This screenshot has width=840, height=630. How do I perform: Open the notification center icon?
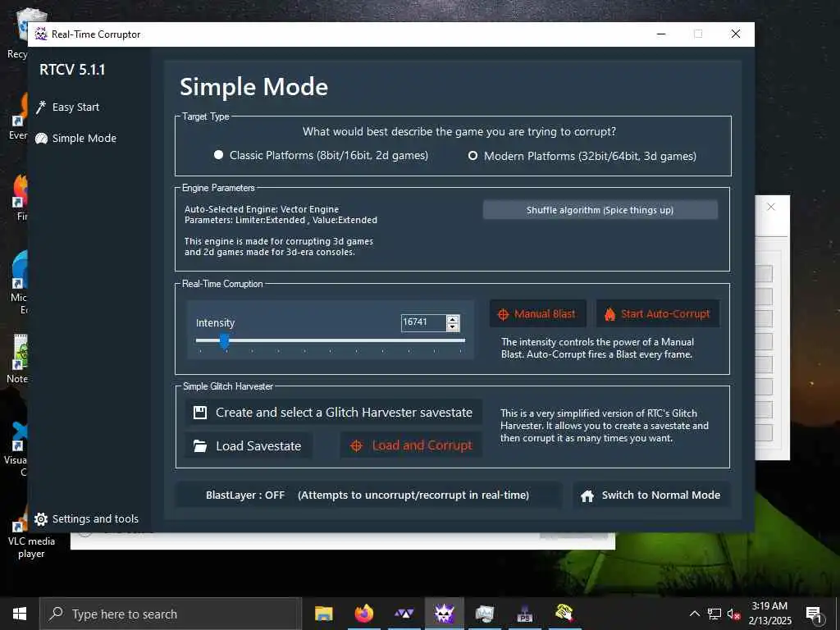[814, 614]
